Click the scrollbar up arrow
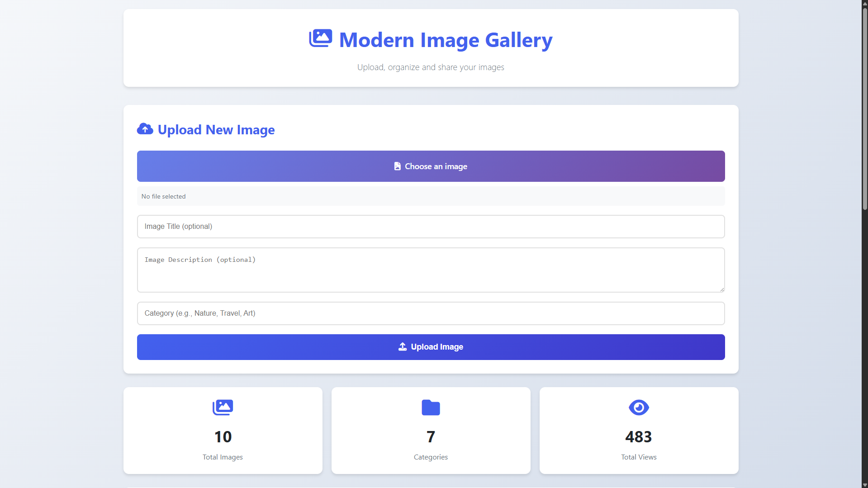 (x=864, y=3)
